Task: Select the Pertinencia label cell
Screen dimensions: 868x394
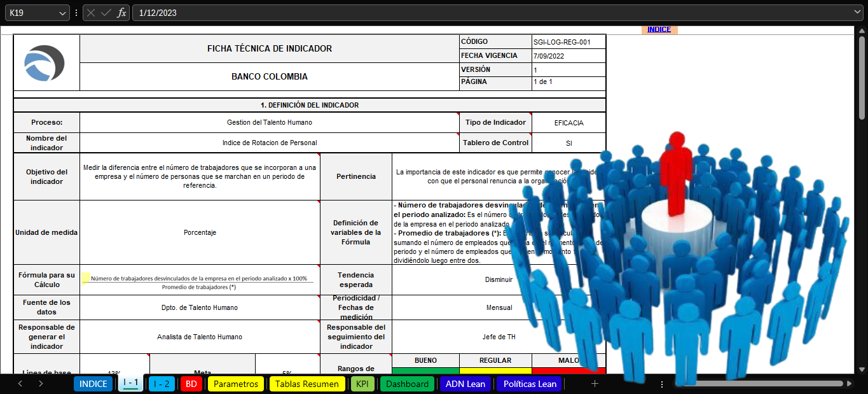Action: (356, 176)
